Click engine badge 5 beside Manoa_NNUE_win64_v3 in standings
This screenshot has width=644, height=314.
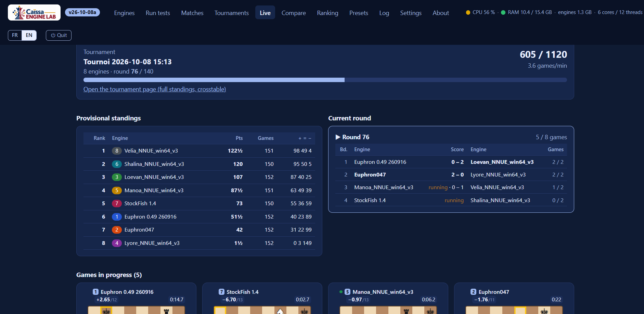117,191
